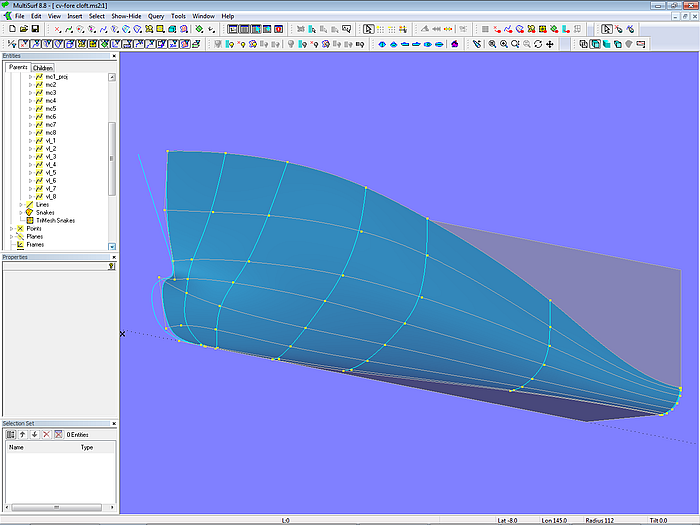
Task: Click the Zoom In magnifier icon
Action: pos(502,44)
